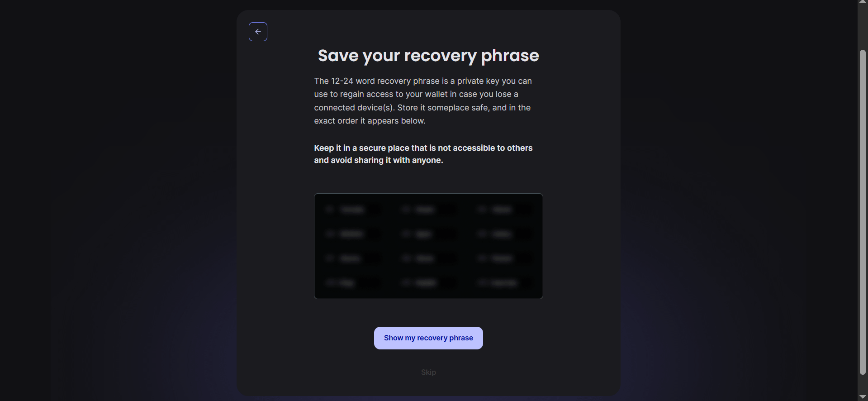This screenshot has width=868, height=401.
Task: Select middle blurred word in third row
Action: 425,258
